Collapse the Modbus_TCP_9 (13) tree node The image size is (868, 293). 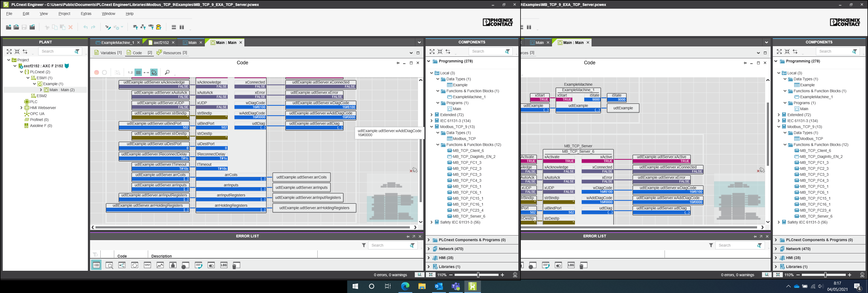coord(431,127)
